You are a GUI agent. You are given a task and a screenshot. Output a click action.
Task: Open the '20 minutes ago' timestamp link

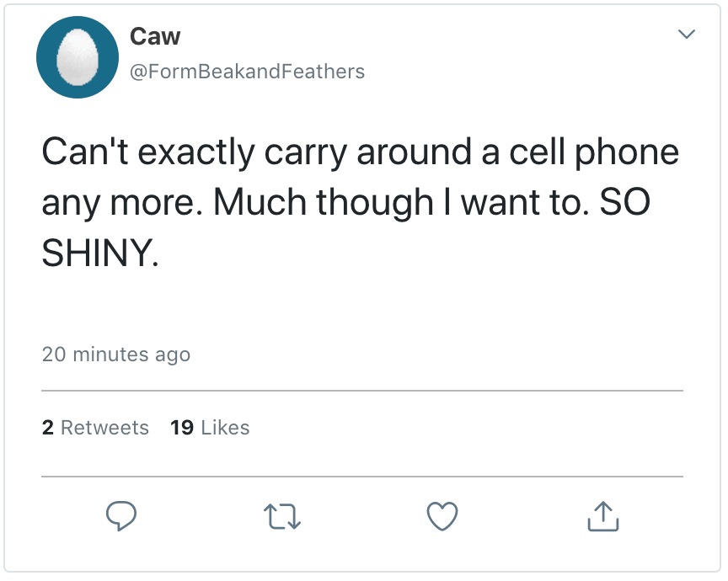click(116, 354)
